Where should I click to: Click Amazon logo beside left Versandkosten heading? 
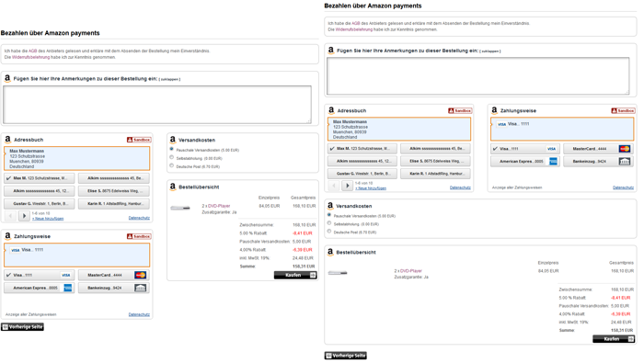click(173, 140)
